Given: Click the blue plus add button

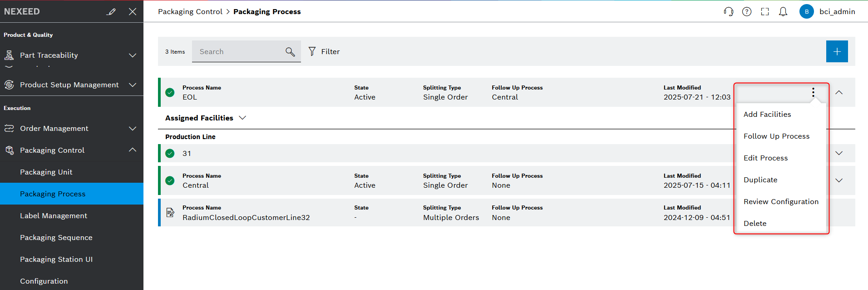Looking at the screenshot, I should point(837,51).
